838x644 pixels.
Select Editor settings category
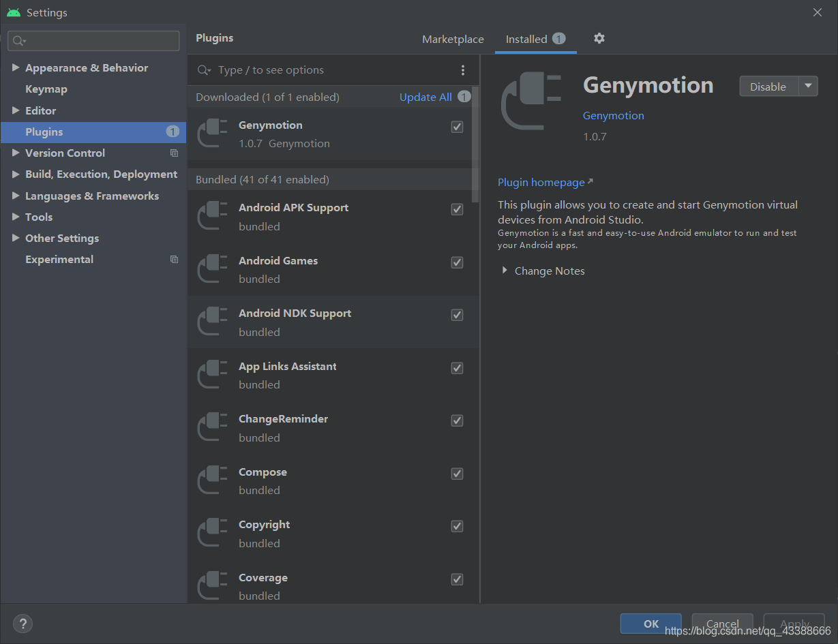point(41,110)
